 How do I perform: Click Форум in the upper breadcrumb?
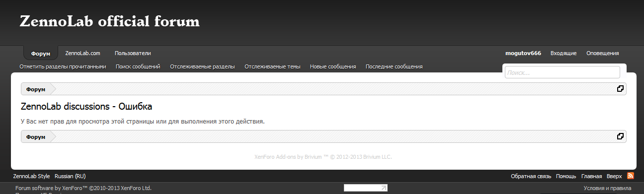coord(36,89)
